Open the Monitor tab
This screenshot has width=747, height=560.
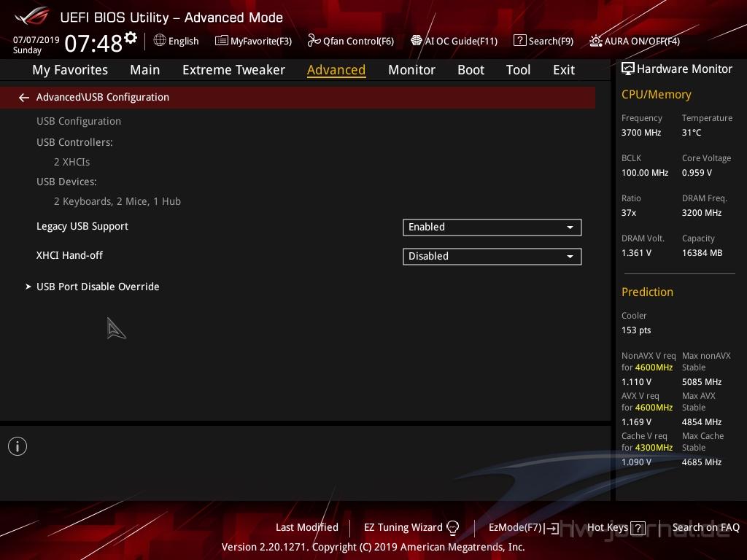(x=411, y=70)
